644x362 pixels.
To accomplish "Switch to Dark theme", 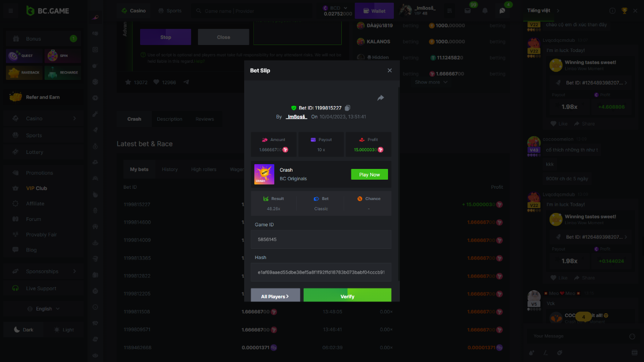I will coord(24,329).
